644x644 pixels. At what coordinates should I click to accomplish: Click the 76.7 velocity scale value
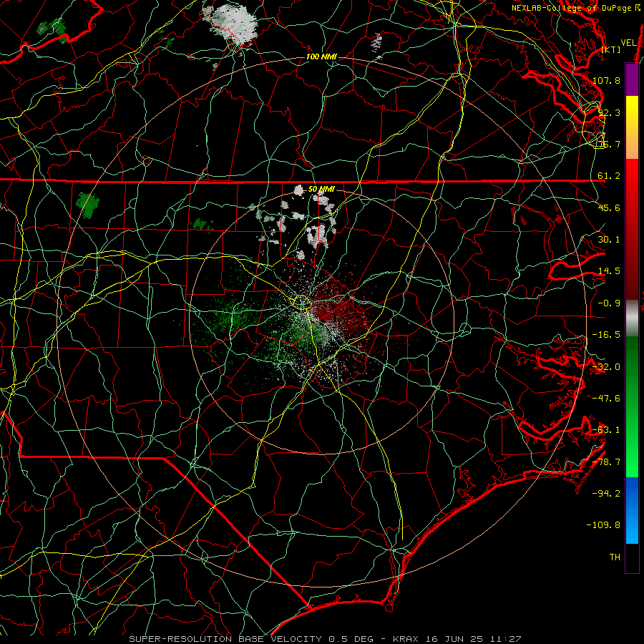(609, 144)
